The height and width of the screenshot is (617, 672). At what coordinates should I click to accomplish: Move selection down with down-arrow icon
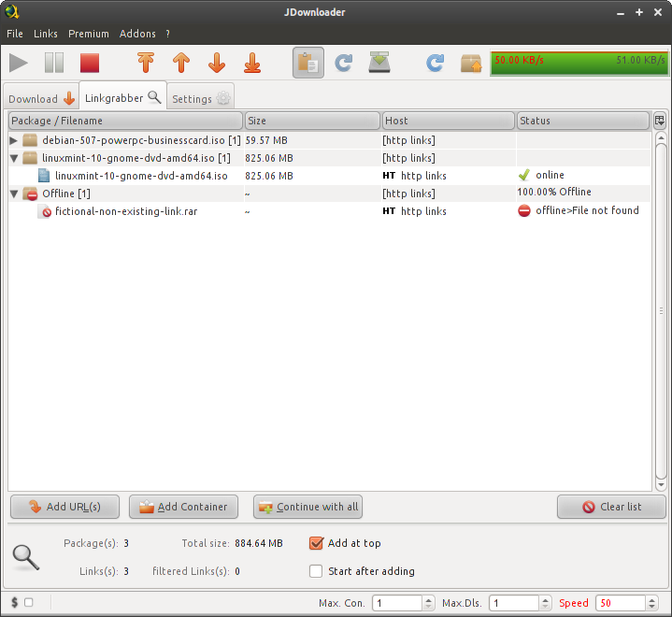point(217,63)
